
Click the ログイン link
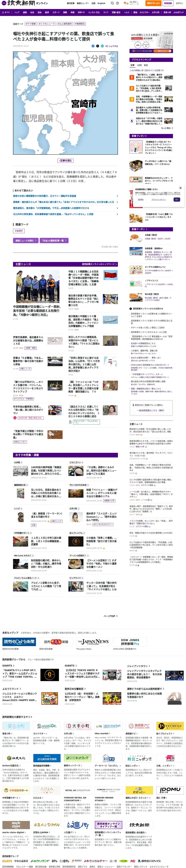(x=179, y=3)
